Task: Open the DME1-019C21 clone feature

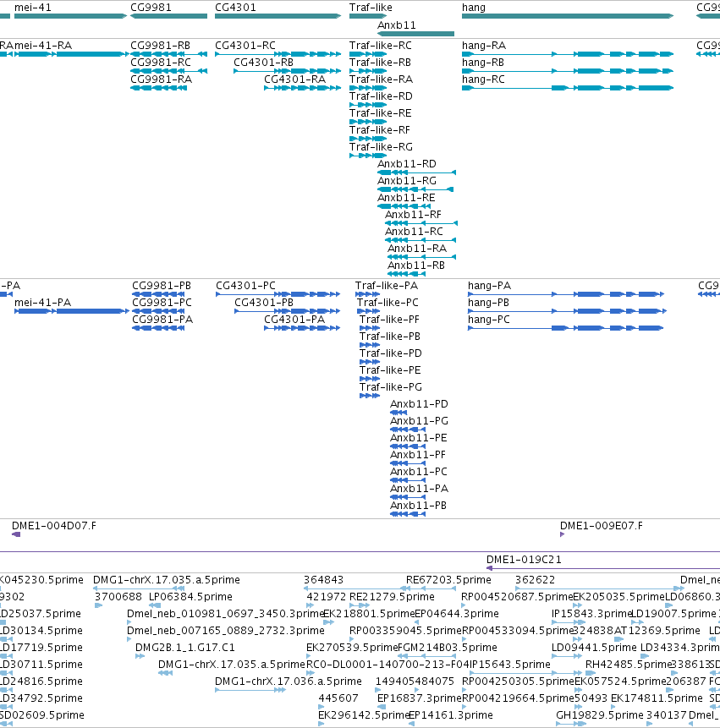Action: pyautogui.click(x=603, y=568)
